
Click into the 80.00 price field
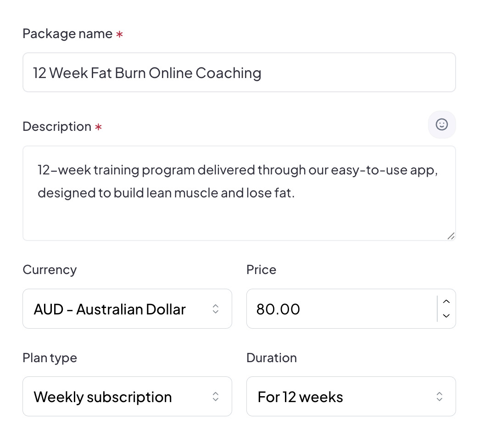click(340, 309)
